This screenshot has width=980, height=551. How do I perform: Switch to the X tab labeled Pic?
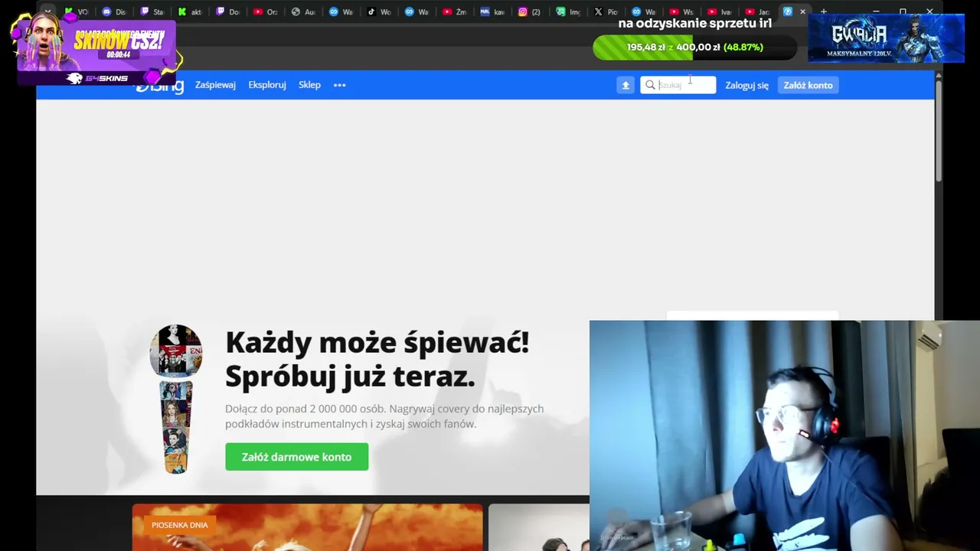(x=606, y=11)
